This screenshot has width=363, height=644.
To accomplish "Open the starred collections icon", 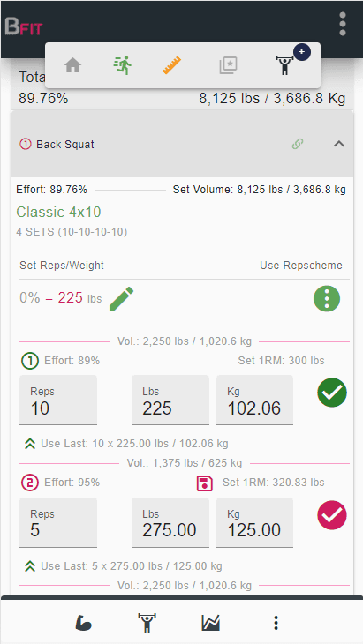I will point(228,65).
